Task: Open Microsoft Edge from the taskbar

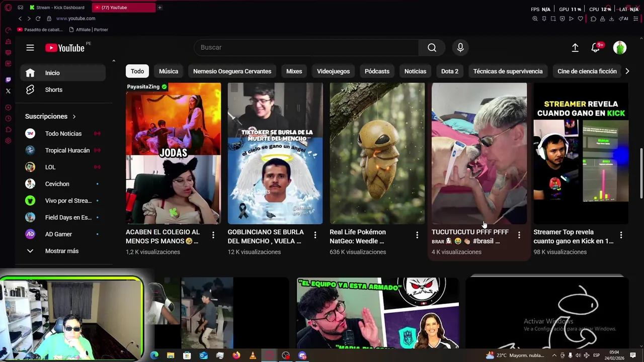Action: [x=154, y=355]
